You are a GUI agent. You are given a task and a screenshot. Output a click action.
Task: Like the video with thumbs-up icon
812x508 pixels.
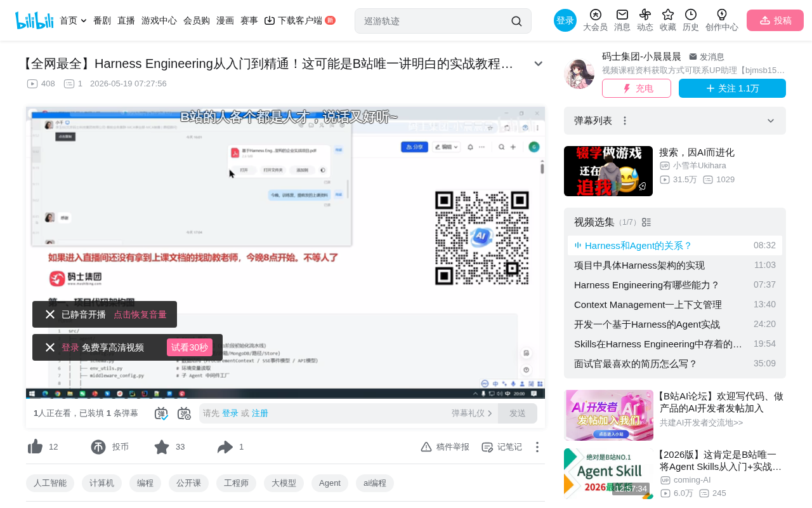(x=36, y=447)
